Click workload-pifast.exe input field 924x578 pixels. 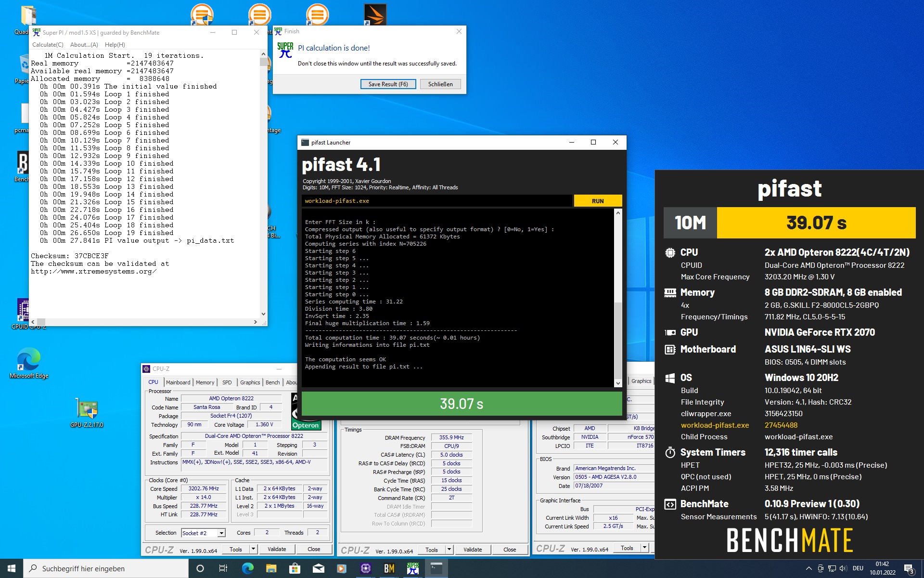(437, 201)
